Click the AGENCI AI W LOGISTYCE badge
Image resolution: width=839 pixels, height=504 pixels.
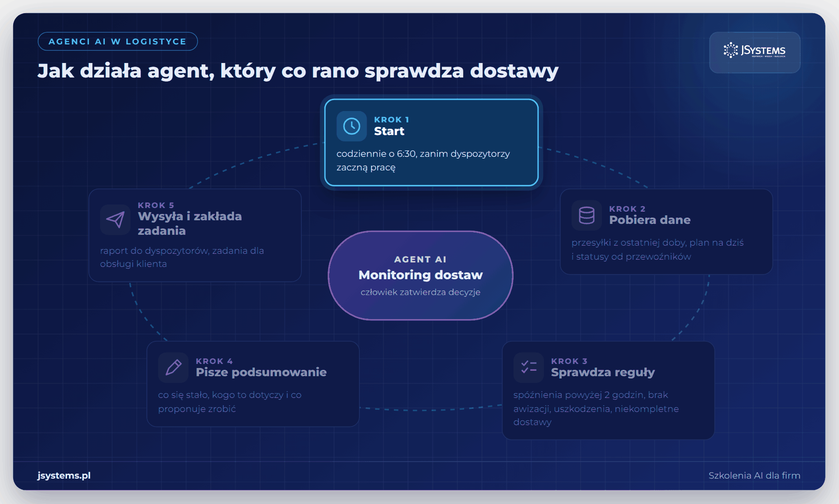(x=117, y=41)
